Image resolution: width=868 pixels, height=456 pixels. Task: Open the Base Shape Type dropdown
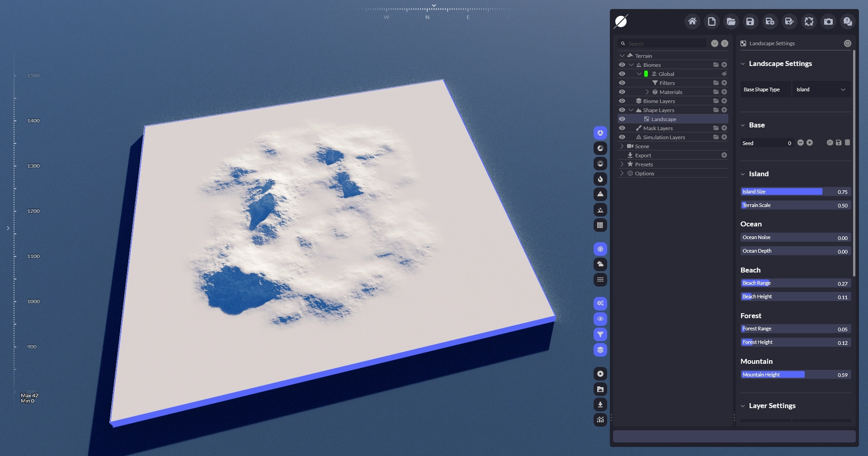(x=821, y=89)
